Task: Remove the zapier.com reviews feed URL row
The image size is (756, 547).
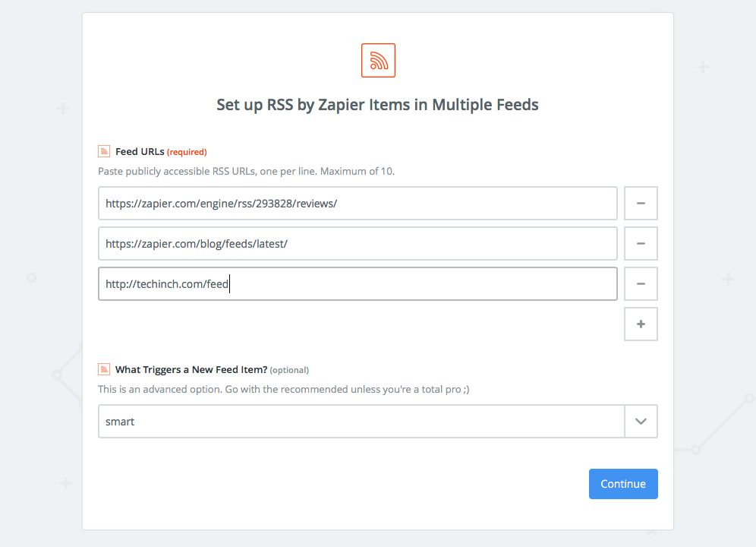Action: click(641, 204)
